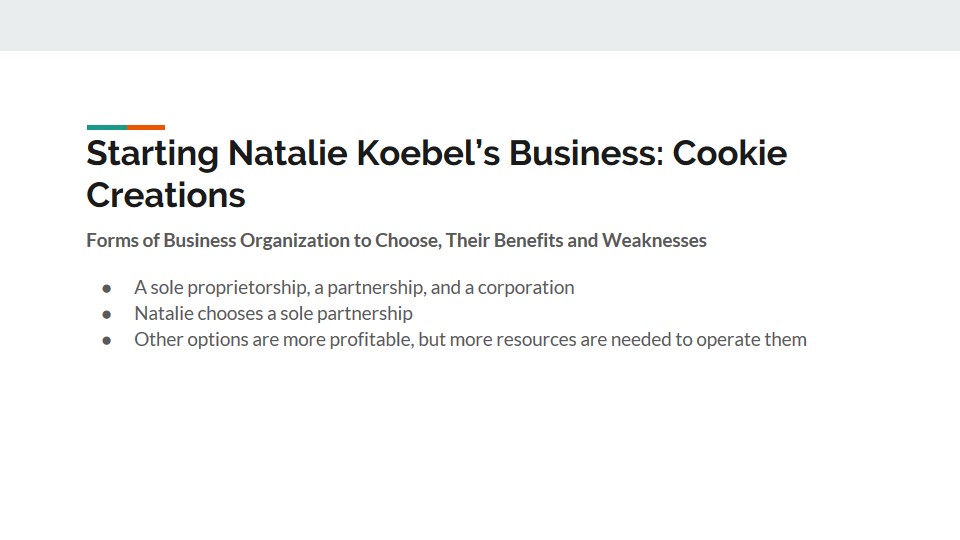
Task: Click the word "Starting" in the slide title
Action: point(152,154)
